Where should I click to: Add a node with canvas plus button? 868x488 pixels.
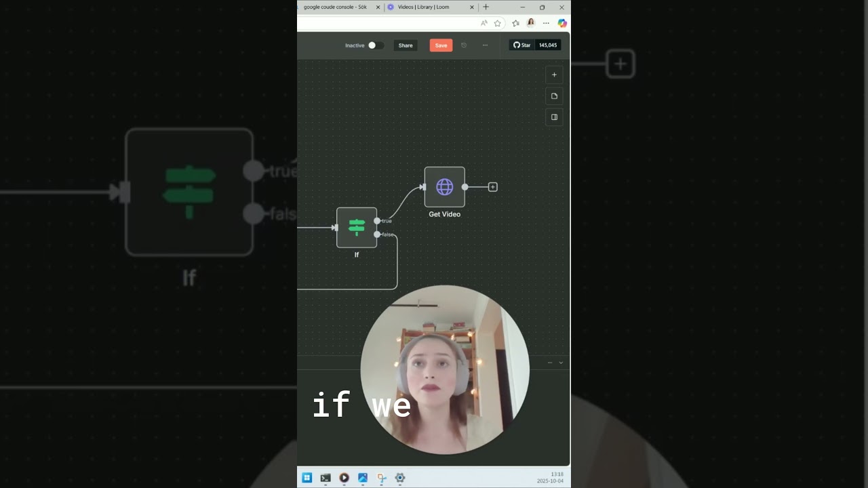coord(554,75)
